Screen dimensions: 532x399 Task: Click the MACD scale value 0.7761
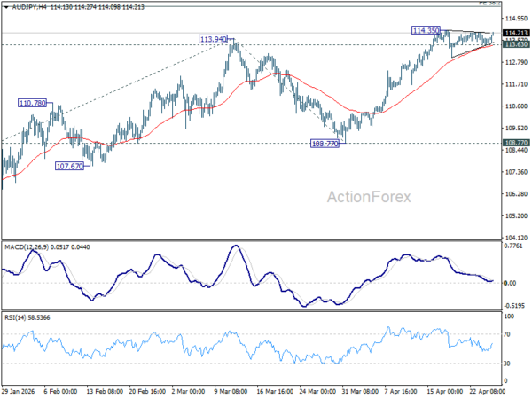(513, 246)
